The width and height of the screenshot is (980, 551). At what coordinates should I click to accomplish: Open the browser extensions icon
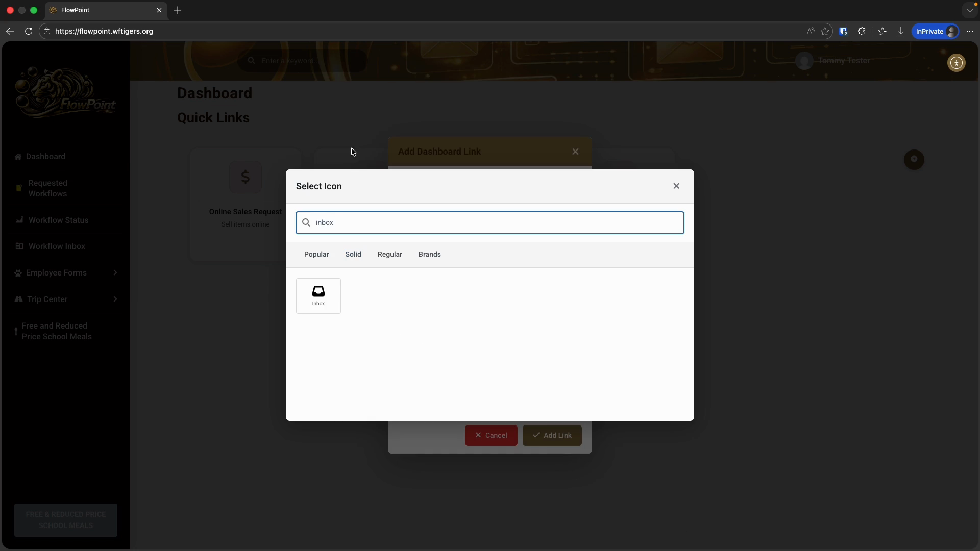tap(862, 32)
